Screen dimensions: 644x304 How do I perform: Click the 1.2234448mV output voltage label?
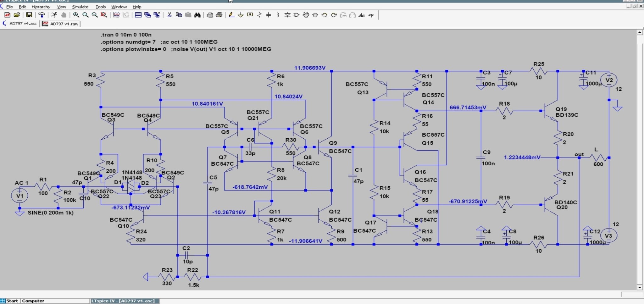click(x=522, y=157)
